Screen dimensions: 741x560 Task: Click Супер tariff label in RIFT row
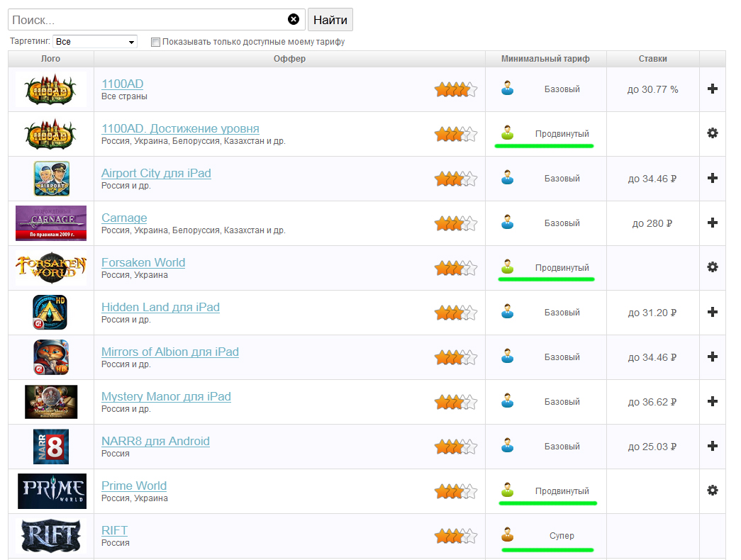[x=562, y=536]
